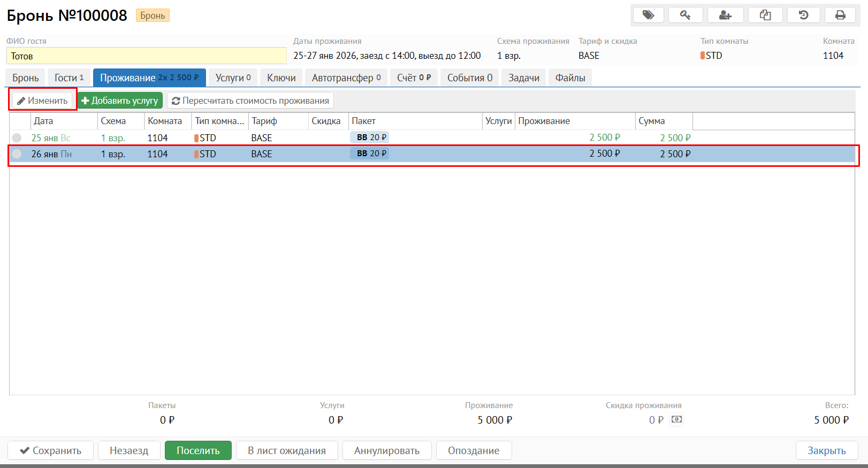Click the add guest user-plus icon
868x468 pixels.
726,15
